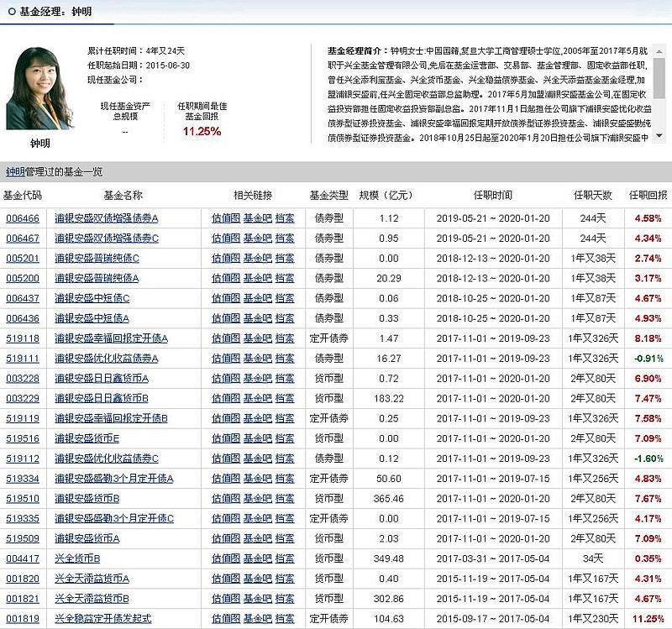
Task: Click 基金类型 column header
Action: tap(328, 196)
